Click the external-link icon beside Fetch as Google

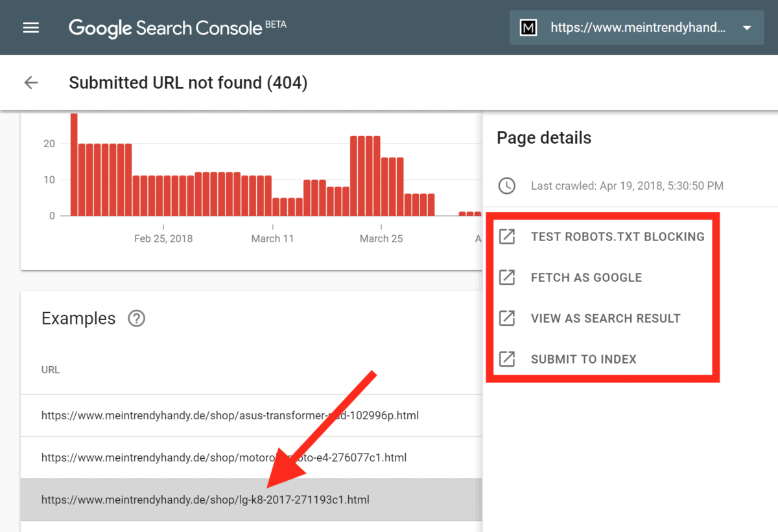click(x=506, y=277)
